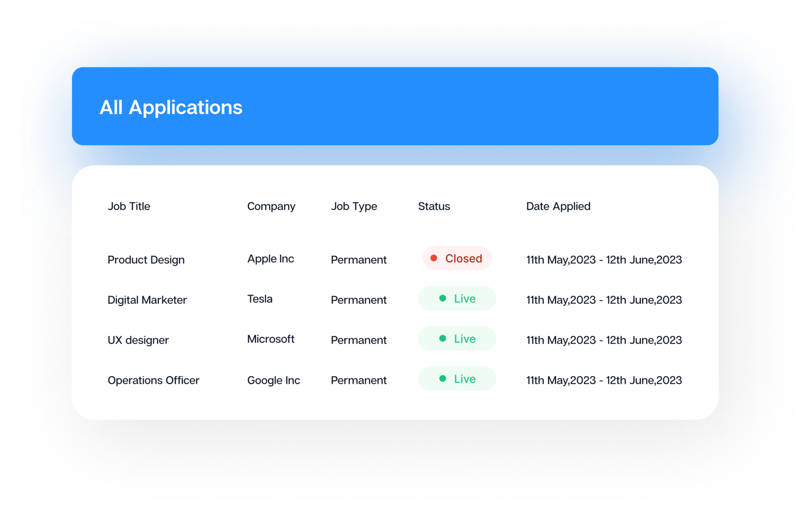This screenshot has width=812, height=518.
Task: Sort by the Date Applied column header
Action: click(558, 206)
